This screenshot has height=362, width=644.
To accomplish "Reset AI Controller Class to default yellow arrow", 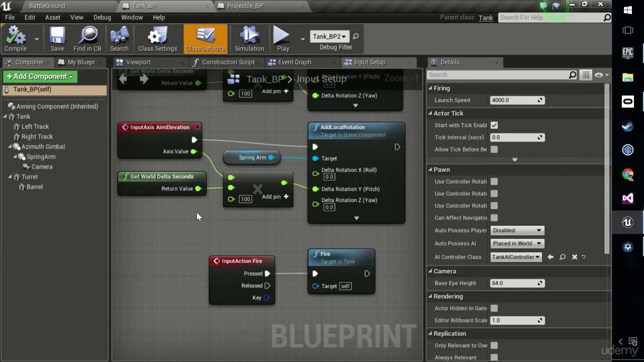I will pos(584,257).
